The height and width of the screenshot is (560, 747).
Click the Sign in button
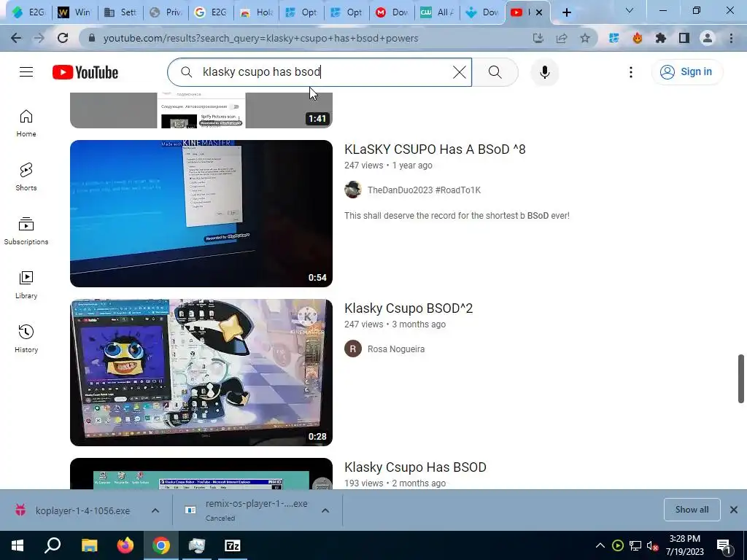[x=687, y=72]
